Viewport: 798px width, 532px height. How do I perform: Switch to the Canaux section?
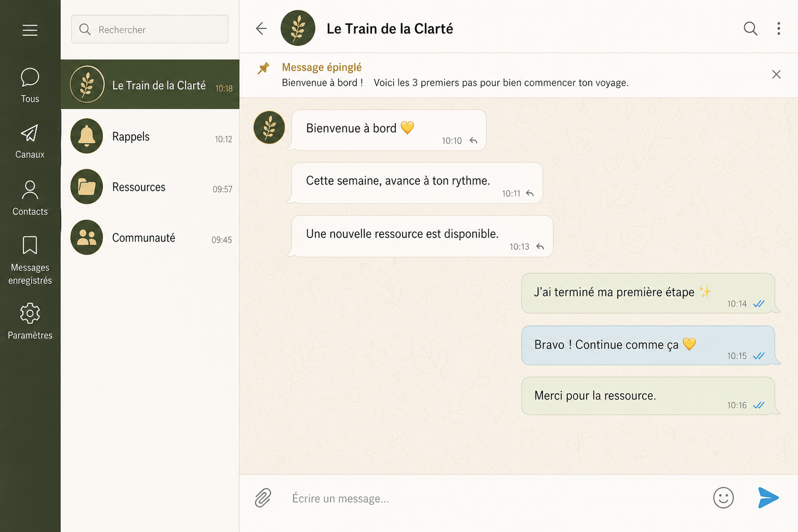pos(30,142)
